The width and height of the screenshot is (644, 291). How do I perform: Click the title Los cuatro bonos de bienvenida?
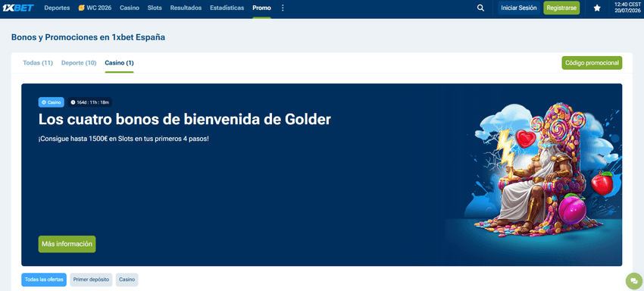pyautogui.click(x=184, y=120)
